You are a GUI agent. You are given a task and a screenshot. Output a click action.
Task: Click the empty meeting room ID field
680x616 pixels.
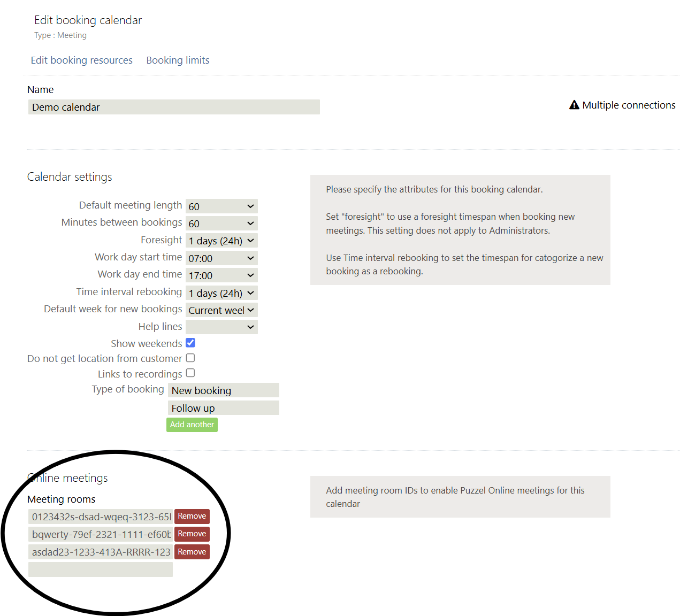click(x=101, y=569)
